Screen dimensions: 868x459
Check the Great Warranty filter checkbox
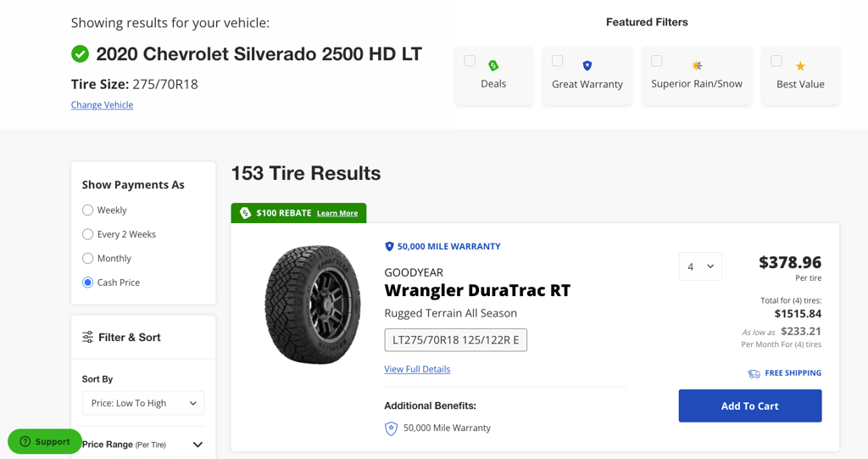pos(557,61)
